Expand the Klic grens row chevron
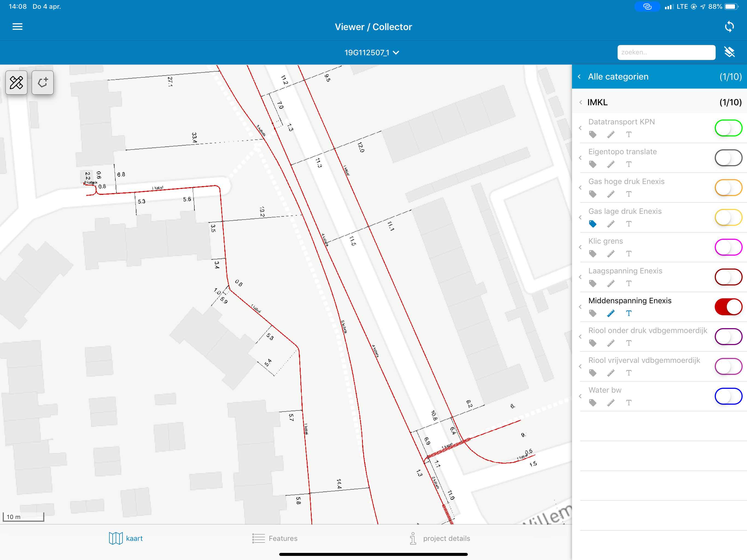Image resolution: width=747 pixels, height=560 pixels. pos(580,247)
